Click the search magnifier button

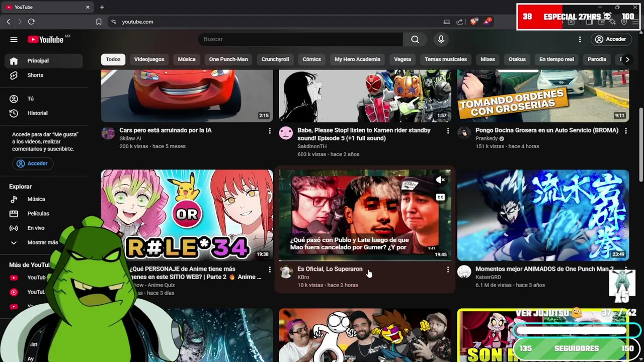pos(415,39)
